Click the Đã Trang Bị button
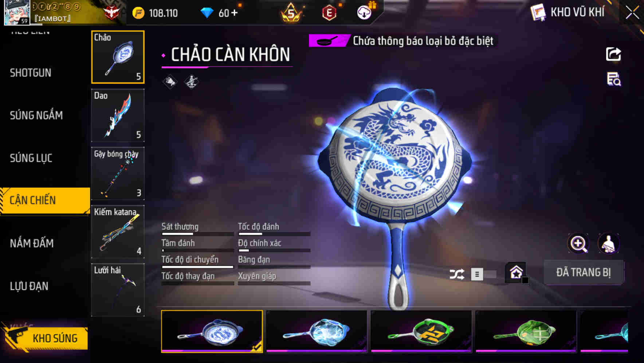Viewport: 644px width, 363px height. click(584, 272)
